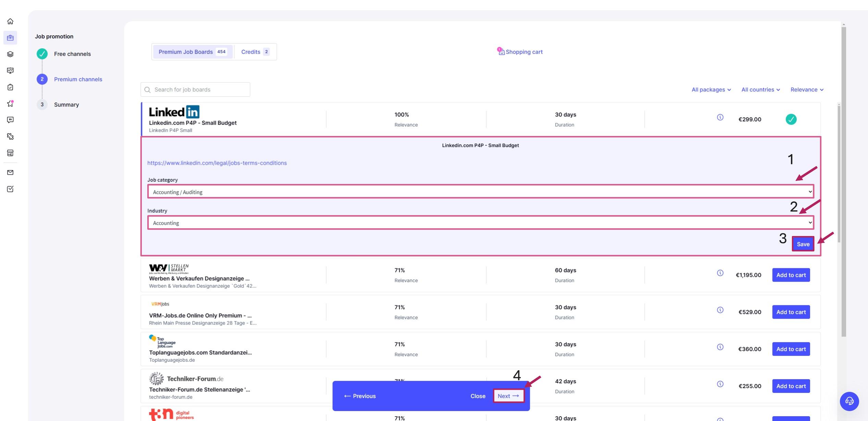The height and width of the screenshot is (421, 868).
Task: Click the €299.00 LinkedIn price
Action: click(749, 119)
